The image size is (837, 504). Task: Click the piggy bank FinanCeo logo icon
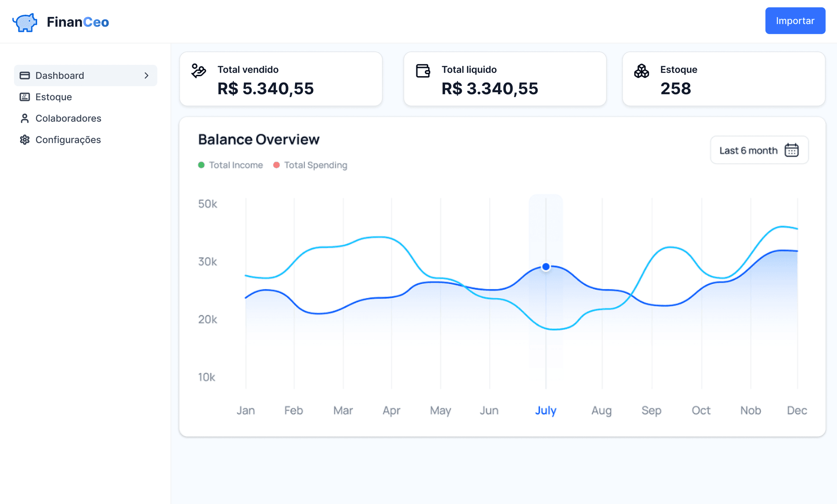(24, 21)
